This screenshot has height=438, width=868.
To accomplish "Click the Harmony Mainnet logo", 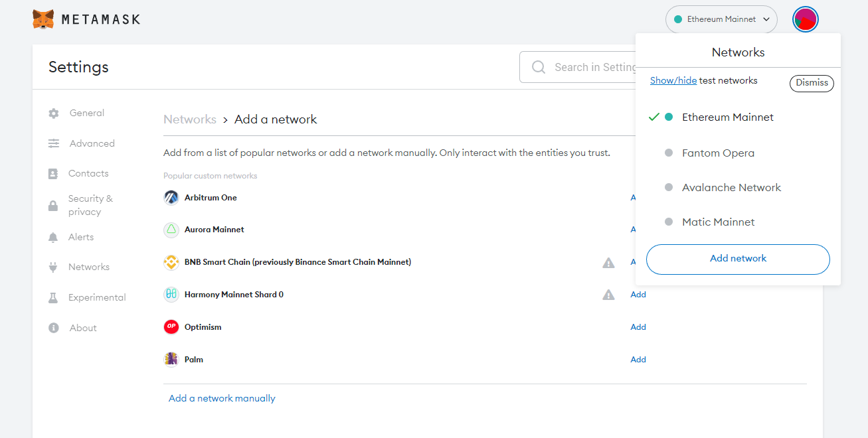I will click(171, 294).
